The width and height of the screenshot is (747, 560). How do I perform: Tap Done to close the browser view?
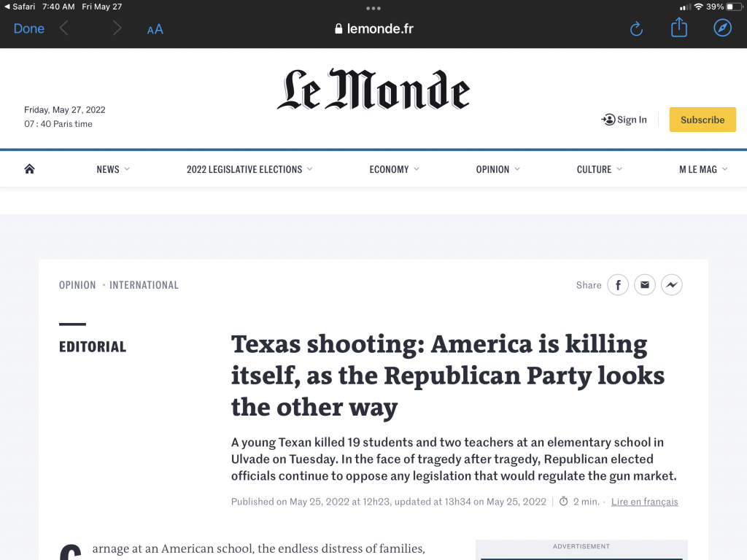pyautogui.click(x=29, y=28)
